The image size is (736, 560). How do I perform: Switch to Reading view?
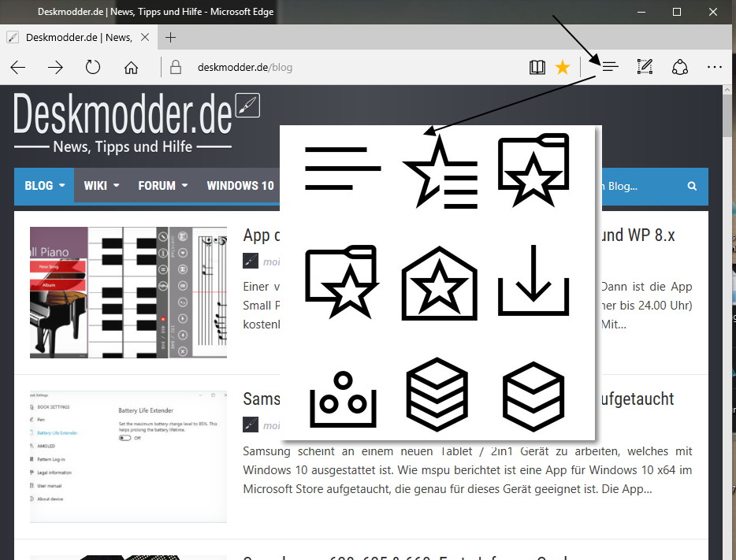pyautogui.click(x=537, y=68)
